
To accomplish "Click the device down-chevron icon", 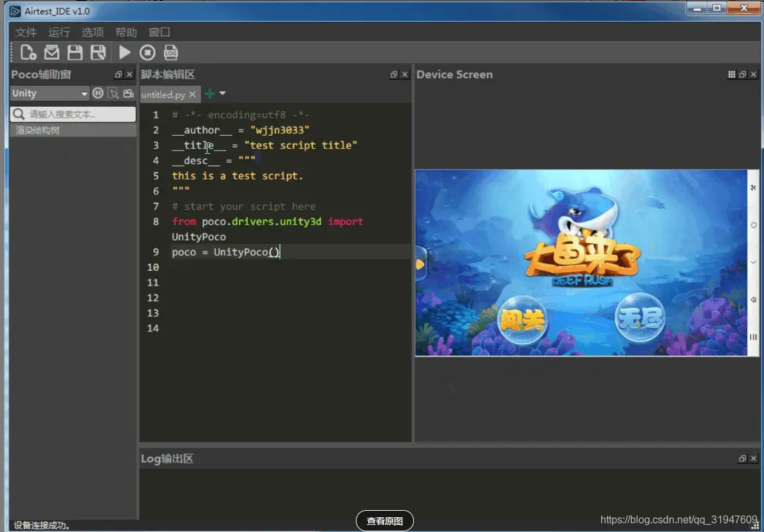I will pos(753,262).
